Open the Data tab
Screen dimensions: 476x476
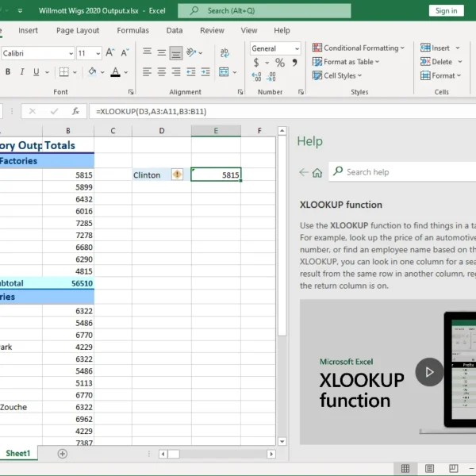tap(175, 30)
